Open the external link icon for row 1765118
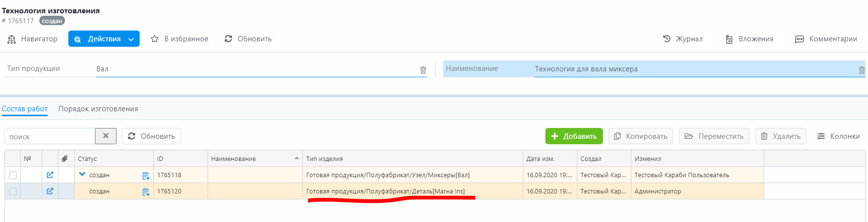This screenshot has width=868, height=222. point(50,175)
